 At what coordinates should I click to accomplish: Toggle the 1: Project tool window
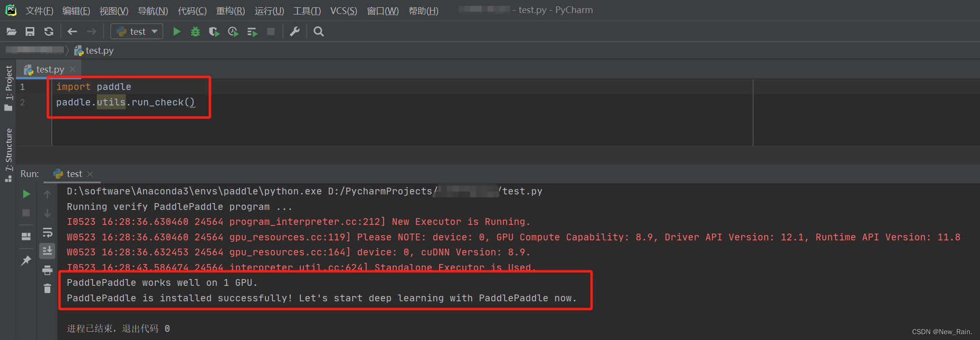tap(9, 88)
